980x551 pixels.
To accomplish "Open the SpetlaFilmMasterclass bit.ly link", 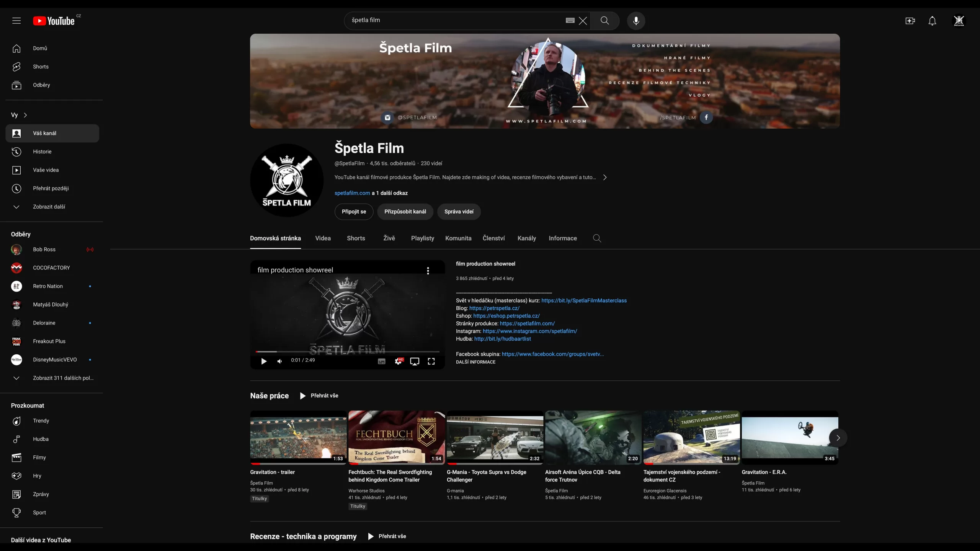I will click(x=584, y=301).
